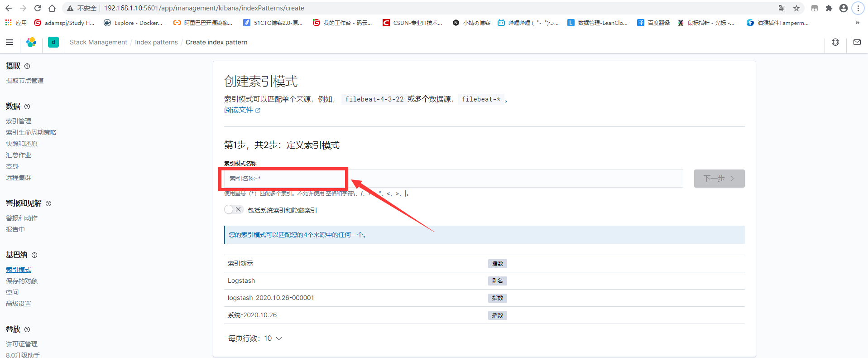The width and height of the screenshot is (868, 358).
Task: Open 汇总作业 in sidebar
Action: (19, 155)
